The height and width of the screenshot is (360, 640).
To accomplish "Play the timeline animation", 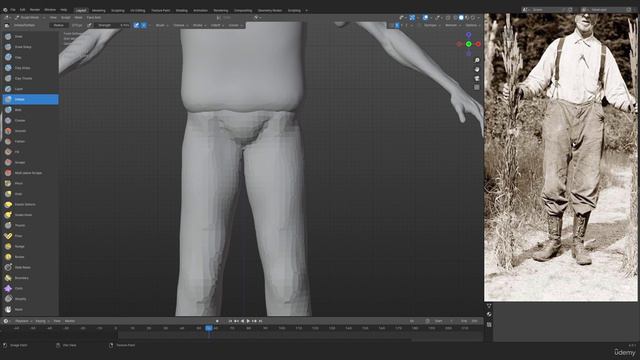I will coord(248,321).
